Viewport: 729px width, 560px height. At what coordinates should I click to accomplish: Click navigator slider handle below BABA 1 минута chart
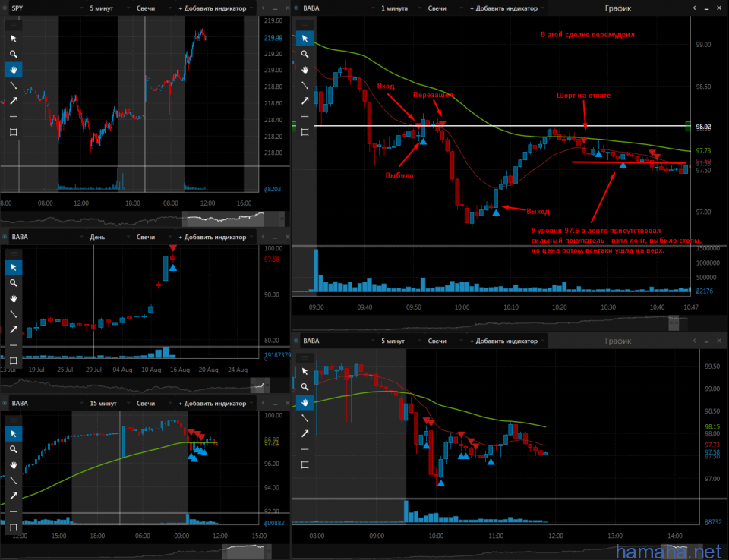674,323
